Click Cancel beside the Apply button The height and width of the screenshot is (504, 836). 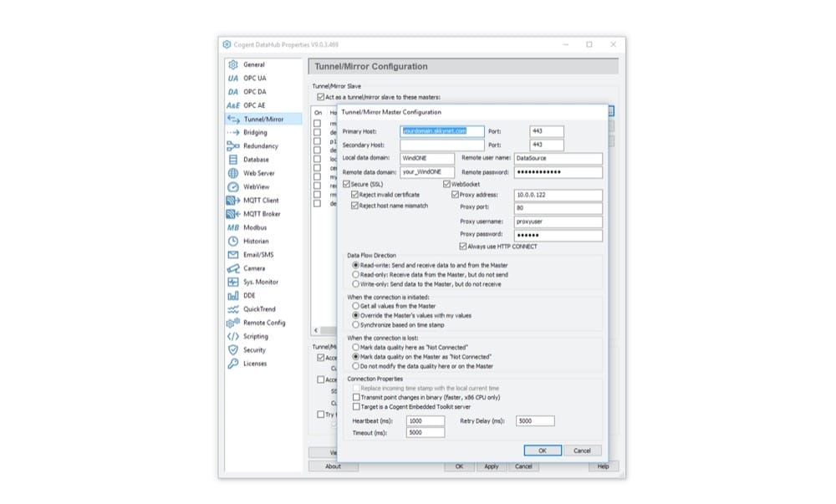523,466
